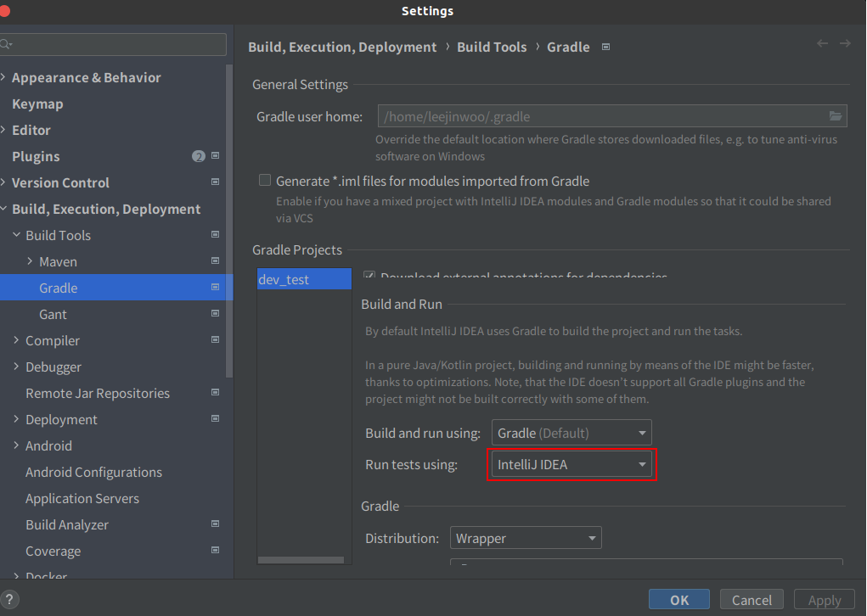Click the red close window button

pyautogui.click(x=4, y=11)
